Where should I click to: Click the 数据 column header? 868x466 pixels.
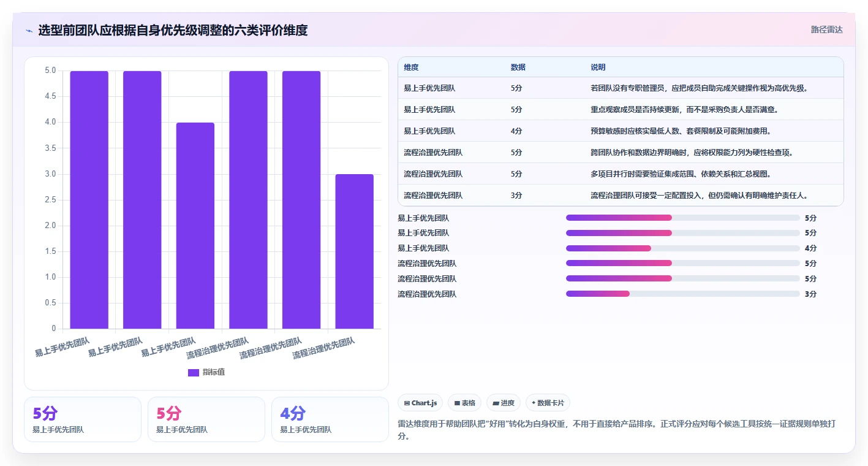(518, 67)
